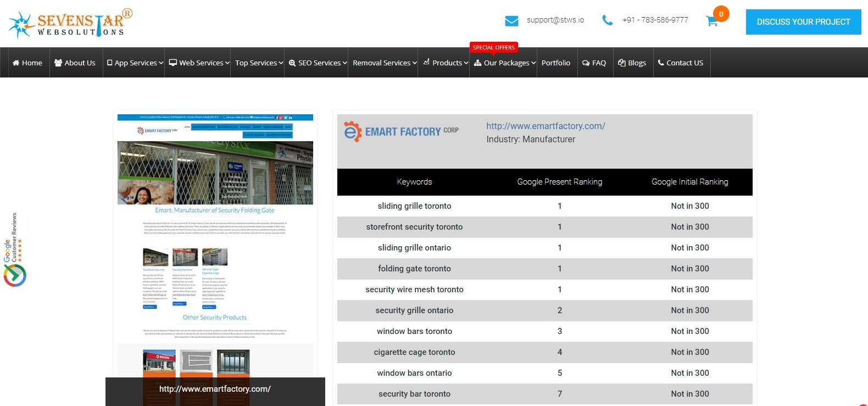
Task: Select the 'security bar toronto' keyword
Action: 414,394
